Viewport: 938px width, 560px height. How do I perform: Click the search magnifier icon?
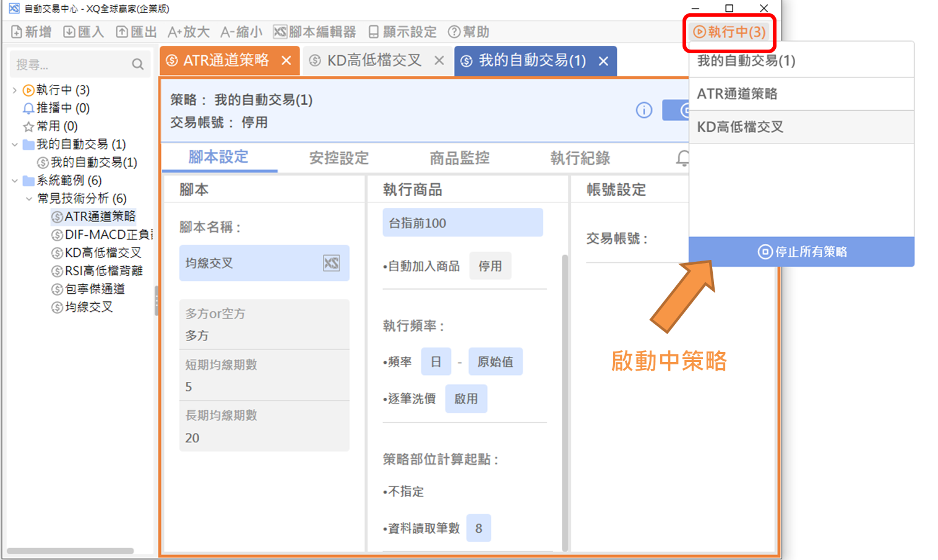tap(137, 64)
